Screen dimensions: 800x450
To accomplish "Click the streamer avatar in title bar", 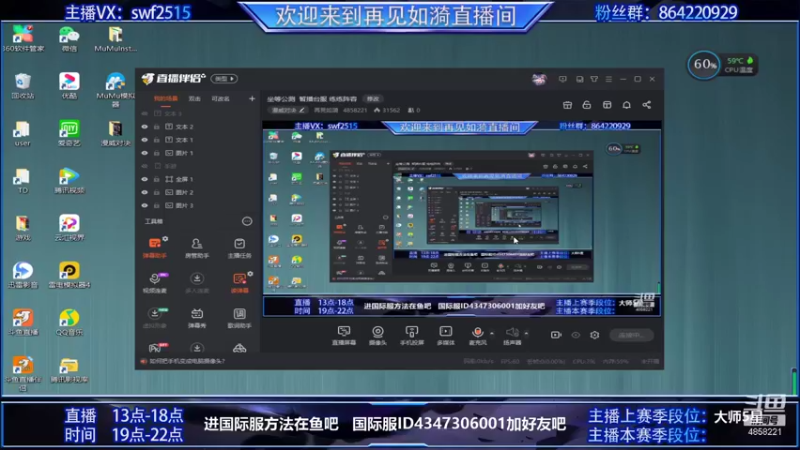I will tap(539, 79).
